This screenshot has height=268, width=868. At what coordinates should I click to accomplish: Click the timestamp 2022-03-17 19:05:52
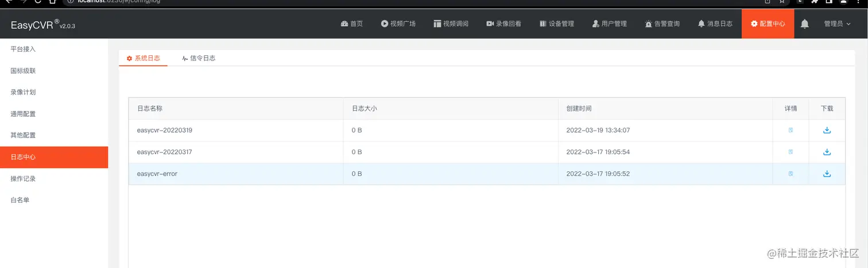pyautogui.click(x=598, y=173)
